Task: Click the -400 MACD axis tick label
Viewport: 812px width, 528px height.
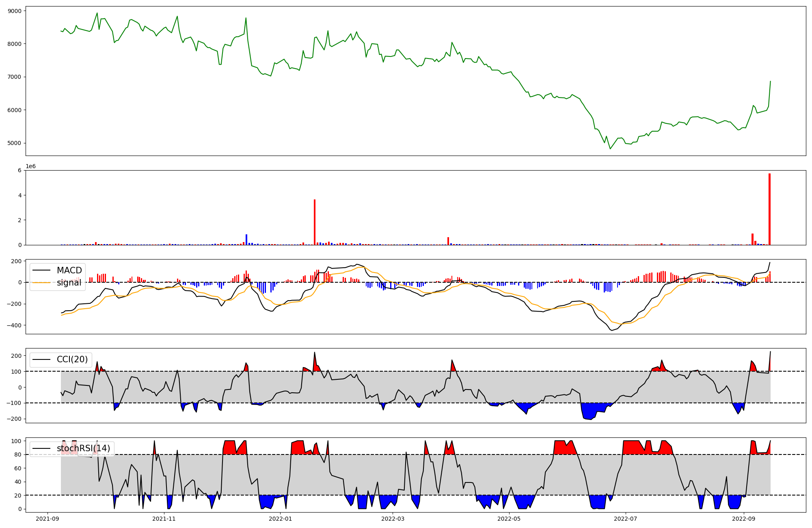Action: 14,325
